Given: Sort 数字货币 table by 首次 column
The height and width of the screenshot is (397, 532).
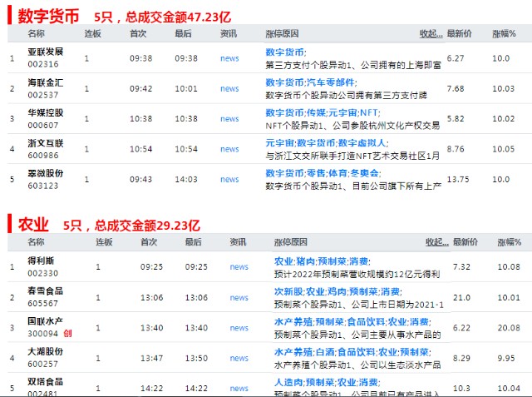Looking at the screenshot, I should click(138, 33).
